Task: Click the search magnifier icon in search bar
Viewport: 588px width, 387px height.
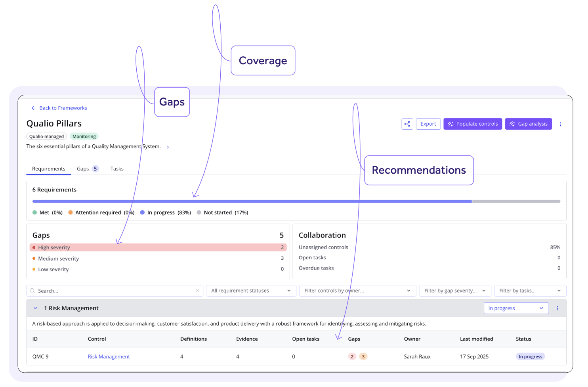Action: pyautogui.click(x=32, y=291)
